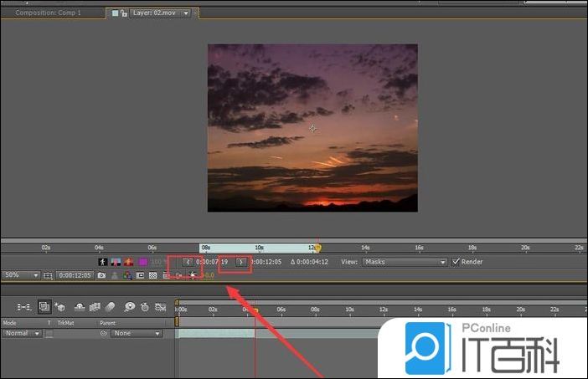Click the Set In point button
Image resolution: width=588 pixels, height=379 pixels.
tap(188, 262)
